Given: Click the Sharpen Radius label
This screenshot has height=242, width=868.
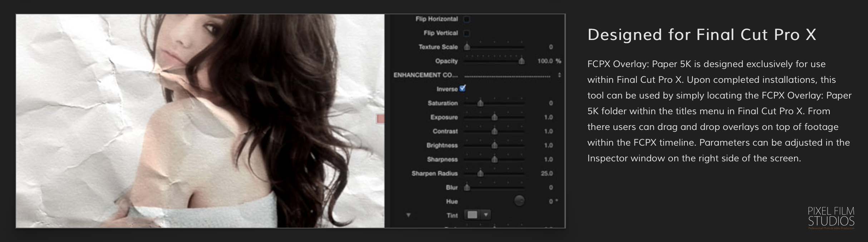Looking at the screenshot, I should pyautogui.click(x=434, y=173).
